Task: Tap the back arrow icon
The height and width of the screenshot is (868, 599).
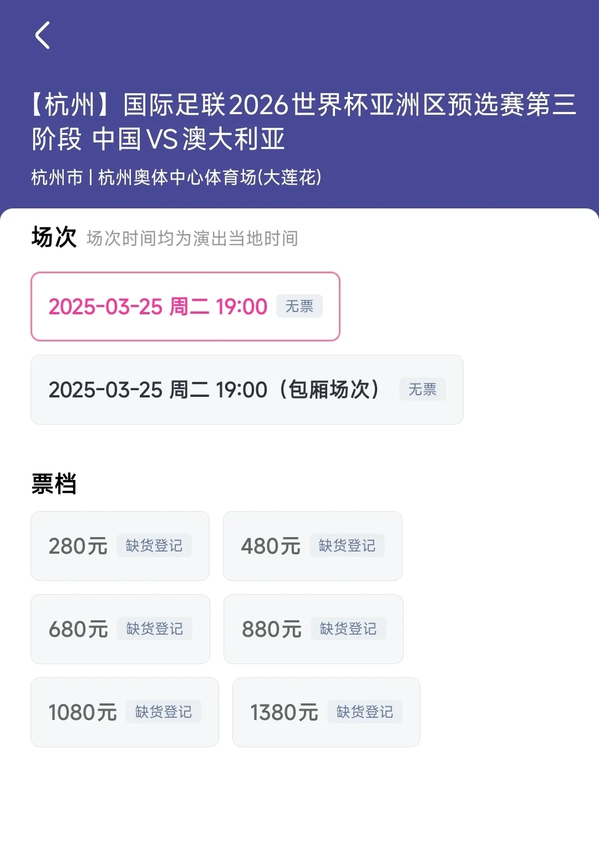Action: pyautogui.click(x=43, y=35)
